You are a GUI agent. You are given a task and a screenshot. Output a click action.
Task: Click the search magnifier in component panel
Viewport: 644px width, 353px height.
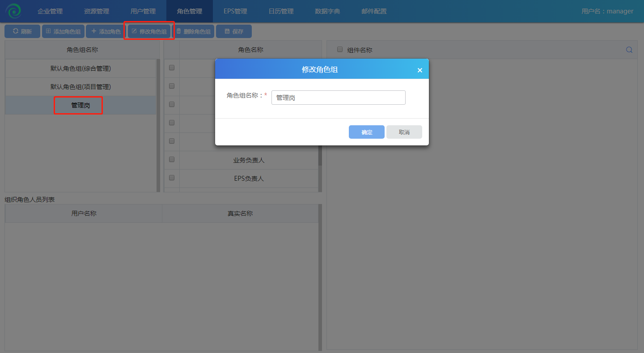tap(629, 50)
